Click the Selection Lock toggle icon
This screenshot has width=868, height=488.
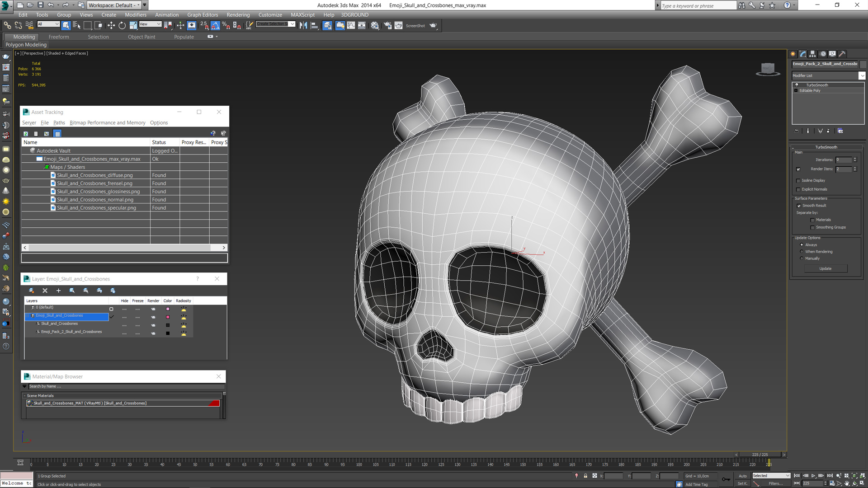point(585,476)
